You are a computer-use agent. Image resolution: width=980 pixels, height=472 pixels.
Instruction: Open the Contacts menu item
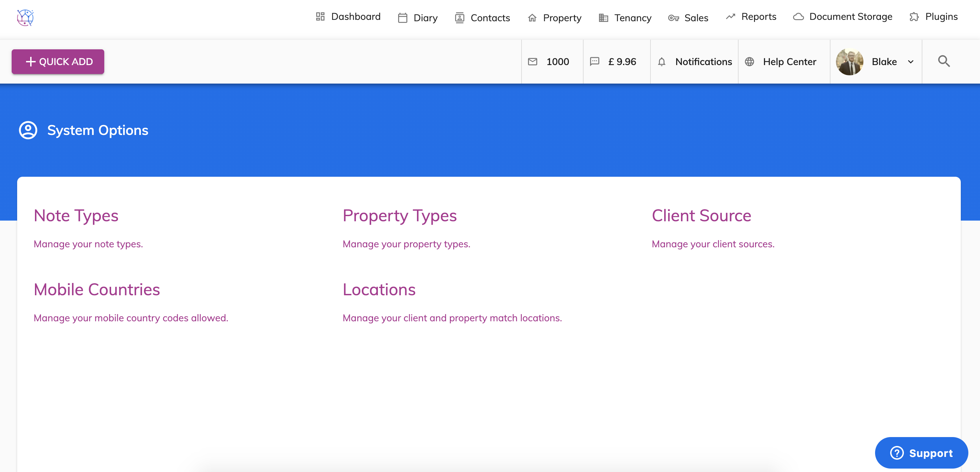click(482, 18)
